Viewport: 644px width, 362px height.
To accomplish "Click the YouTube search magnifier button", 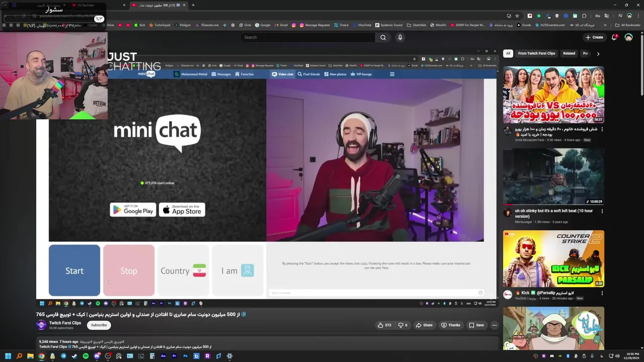I will point(383,37).
